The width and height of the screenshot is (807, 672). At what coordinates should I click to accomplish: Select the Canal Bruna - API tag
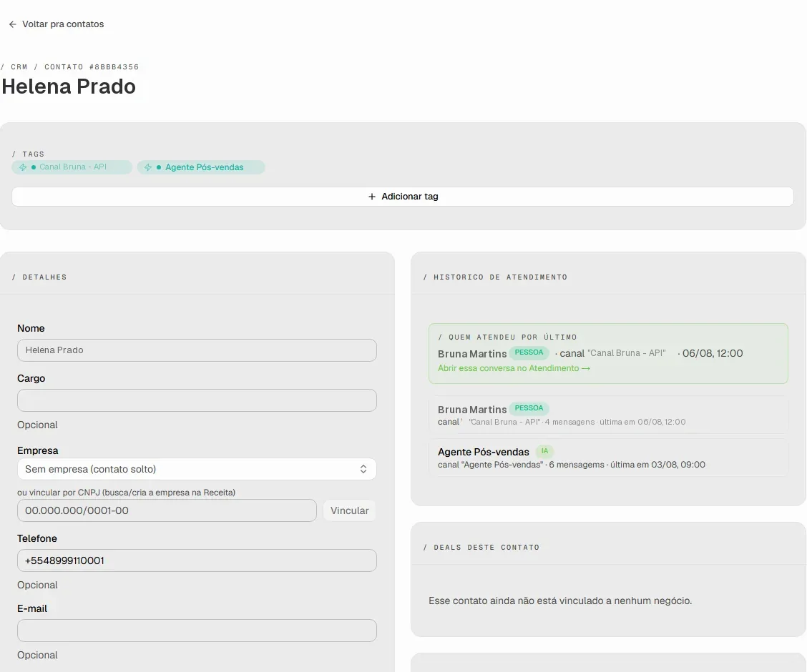click(72, 167)
